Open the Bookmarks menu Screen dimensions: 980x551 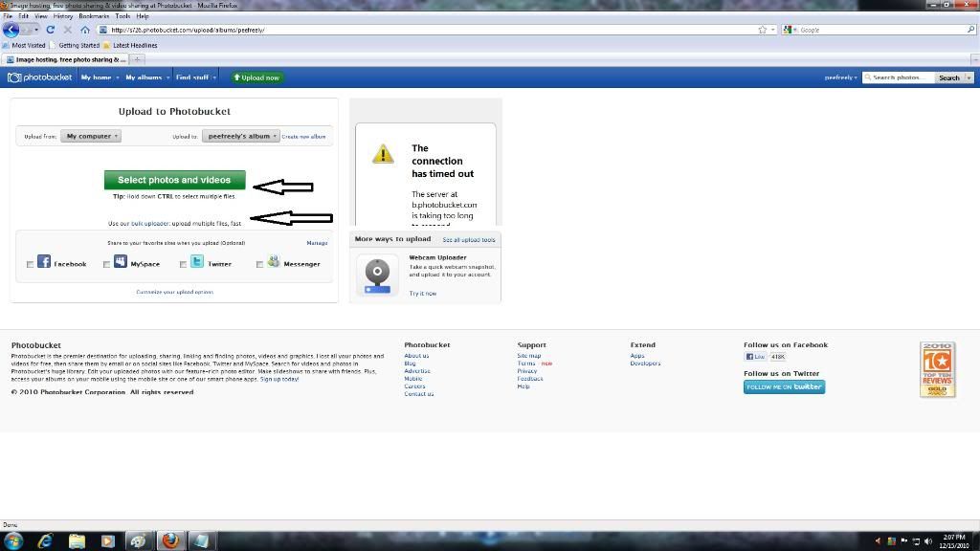tap(94, 16)
